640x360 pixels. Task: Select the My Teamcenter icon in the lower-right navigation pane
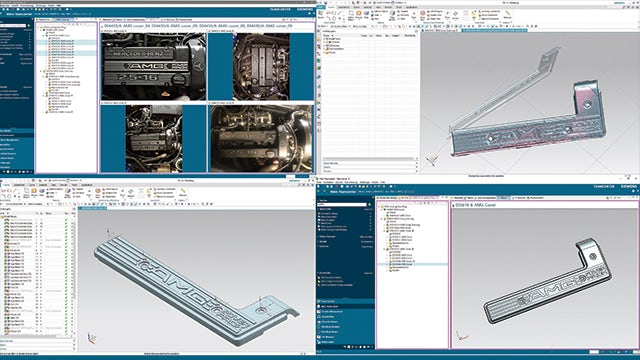click(318, 307)
